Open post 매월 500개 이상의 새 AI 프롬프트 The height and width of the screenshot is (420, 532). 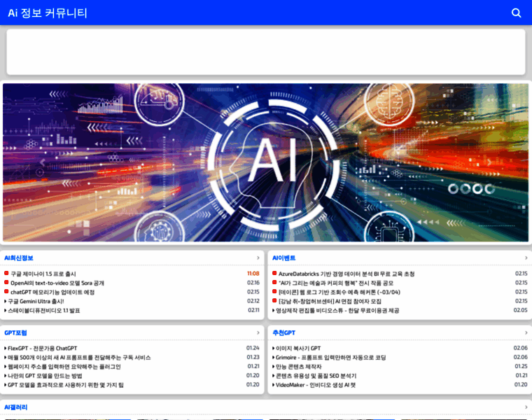79,358
